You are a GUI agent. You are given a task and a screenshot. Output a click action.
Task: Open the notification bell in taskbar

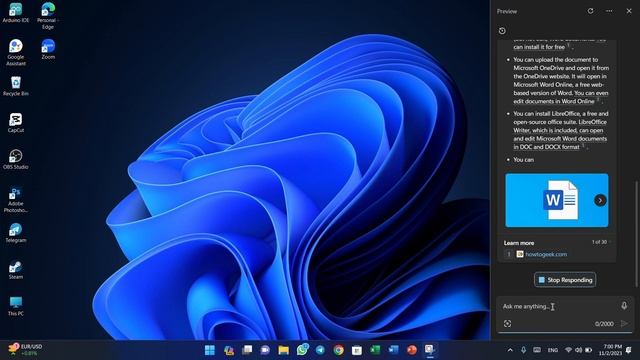[x=629, y=350]
